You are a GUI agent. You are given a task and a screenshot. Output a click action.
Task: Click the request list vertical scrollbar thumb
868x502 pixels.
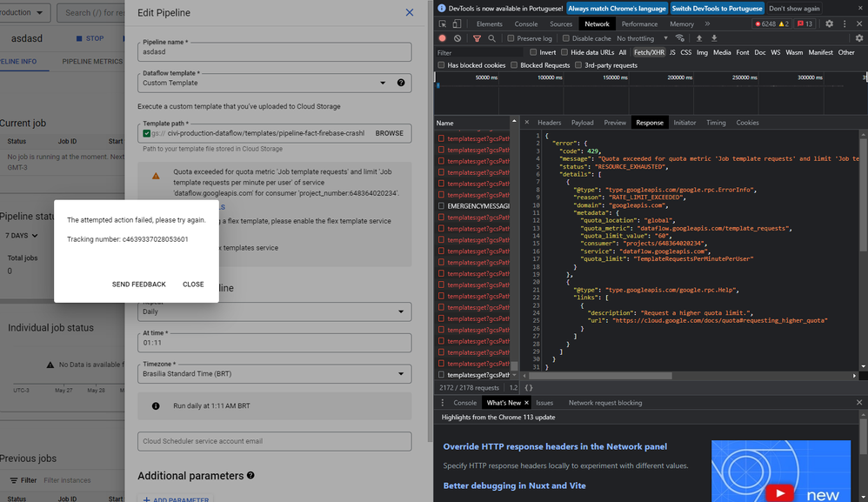(514, 365)
